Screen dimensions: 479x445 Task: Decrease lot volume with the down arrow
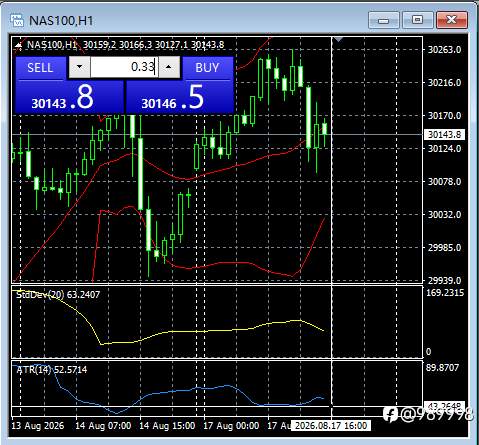pyautogui.click(x=79, y=67)
